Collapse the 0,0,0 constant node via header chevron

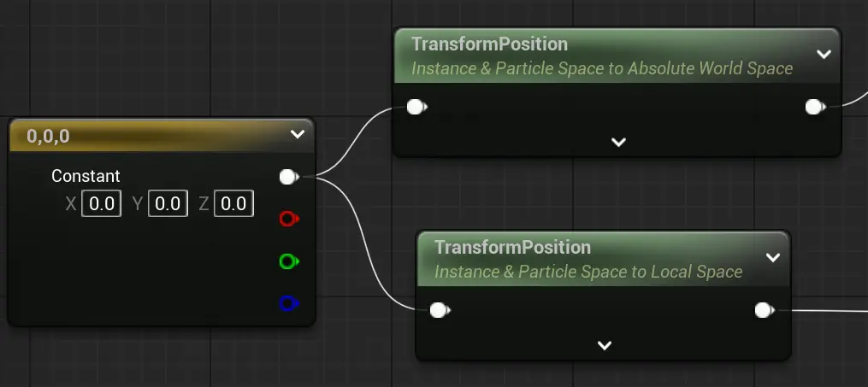(x=297, y=135)
